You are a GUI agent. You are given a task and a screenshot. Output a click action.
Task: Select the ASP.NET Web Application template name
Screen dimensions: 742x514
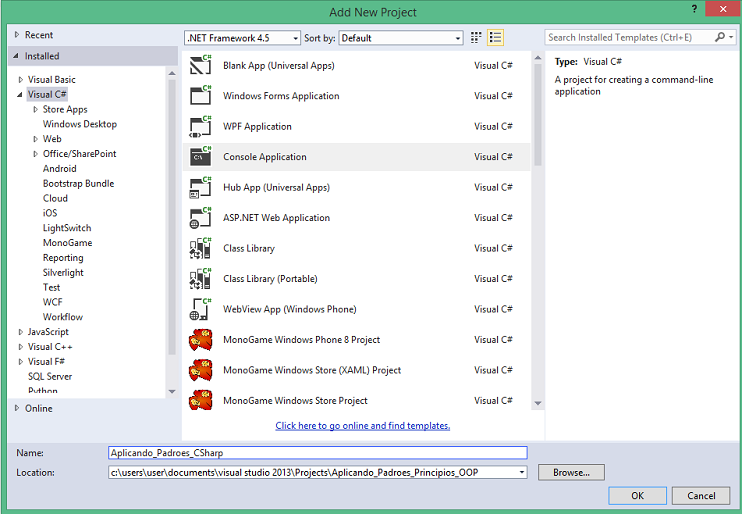pos(276,218)
